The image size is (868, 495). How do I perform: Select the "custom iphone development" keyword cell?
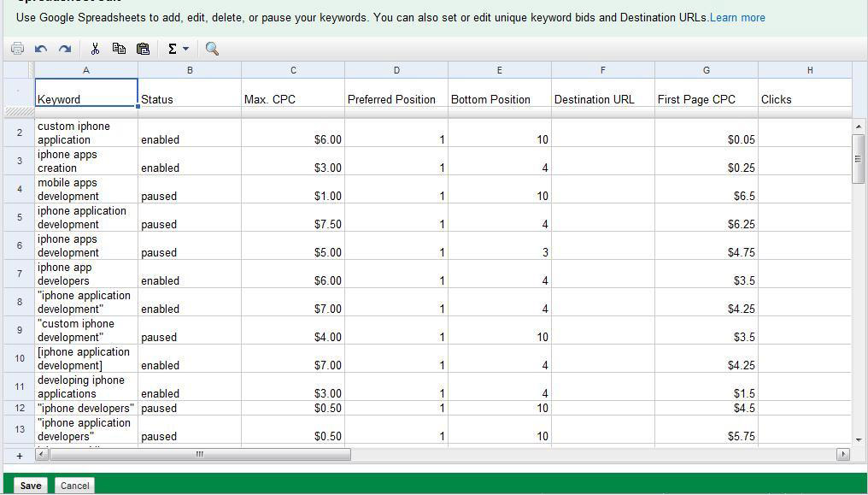tap(85, 331)
